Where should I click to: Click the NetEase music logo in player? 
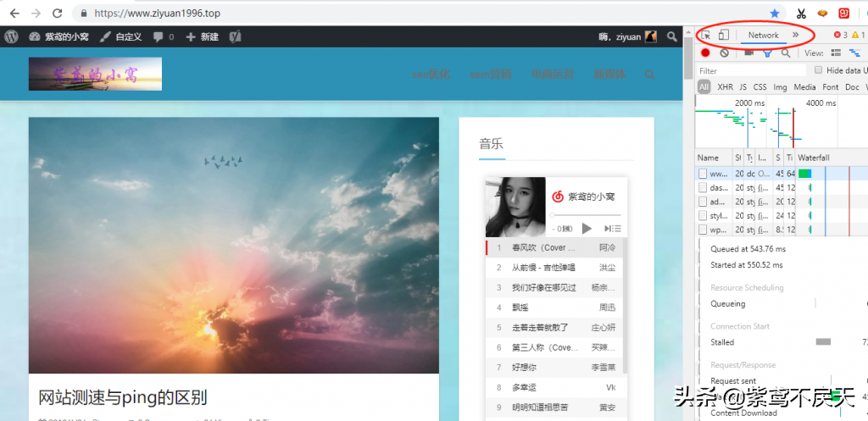click(x=558, y=197)
